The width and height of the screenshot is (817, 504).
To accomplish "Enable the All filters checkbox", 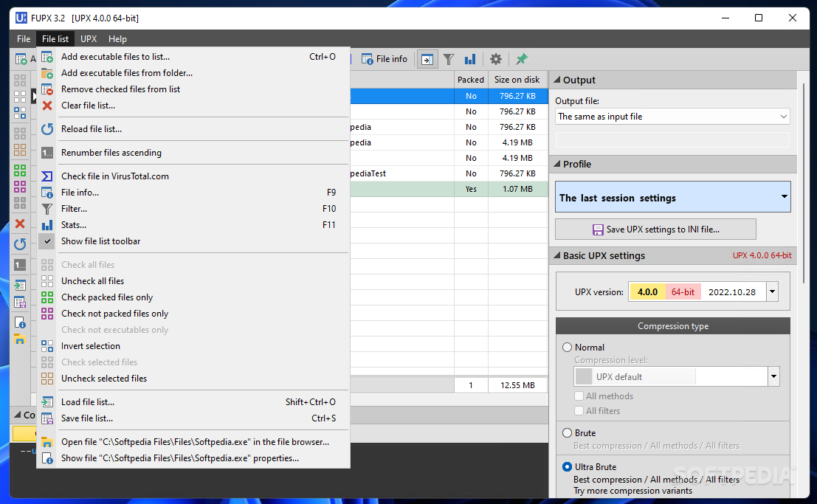I will point(579,411).
